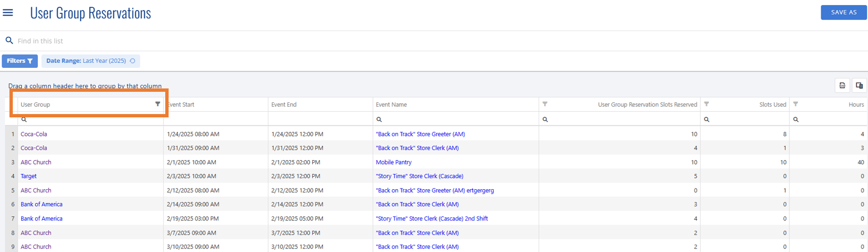Select the 3/10/2025 12:00 PM end cell
Screen dimensions: 868x252
(320, 246)
